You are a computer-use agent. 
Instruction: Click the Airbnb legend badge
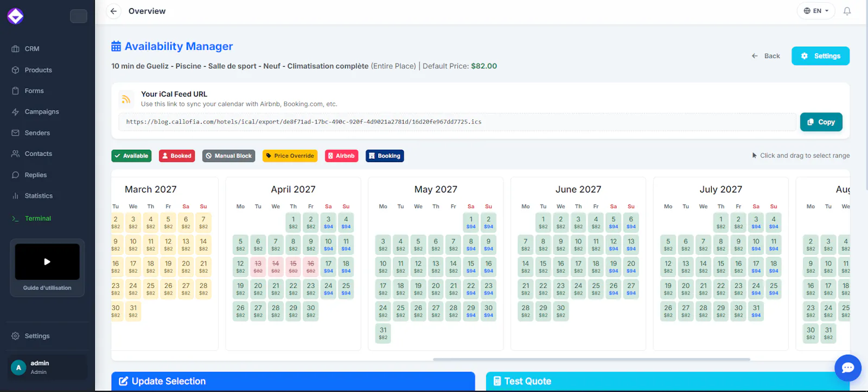click(341, 156)
